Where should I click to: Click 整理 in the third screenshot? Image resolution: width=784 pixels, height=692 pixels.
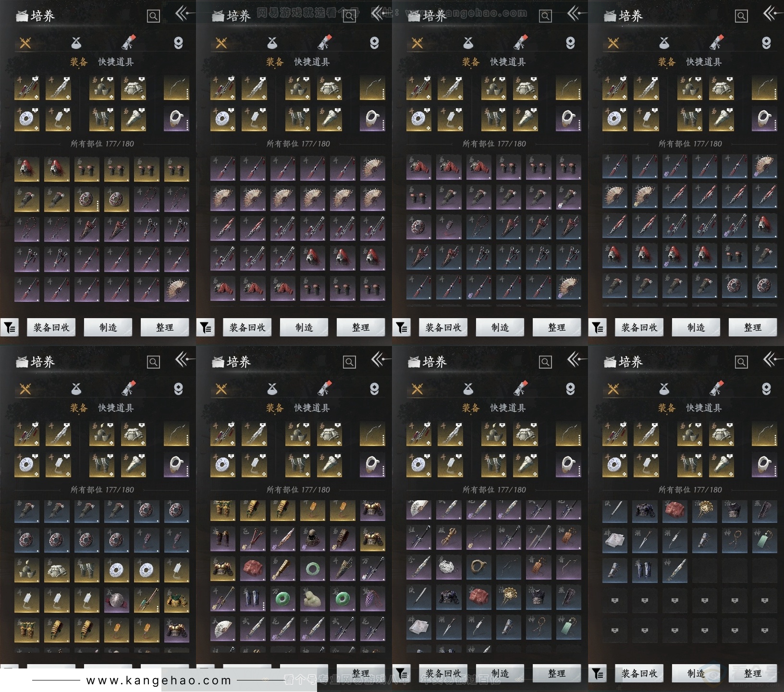tap(557, 328)
